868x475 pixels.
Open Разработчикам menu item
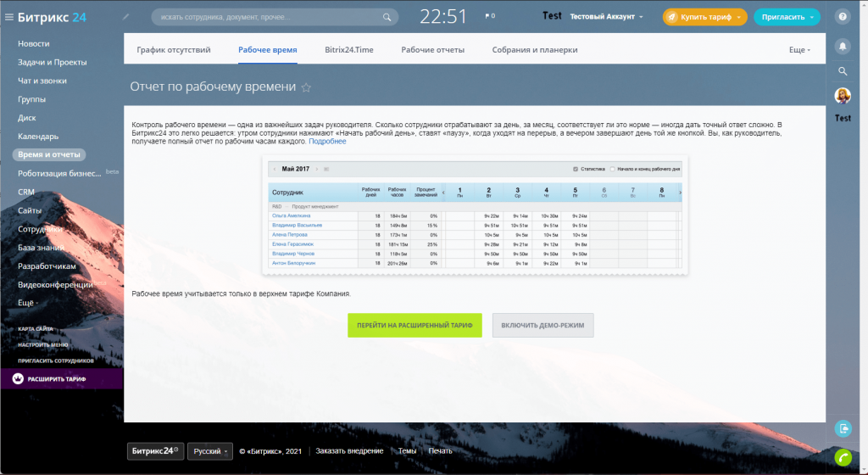pyautogui.click(x=47, y=266)
